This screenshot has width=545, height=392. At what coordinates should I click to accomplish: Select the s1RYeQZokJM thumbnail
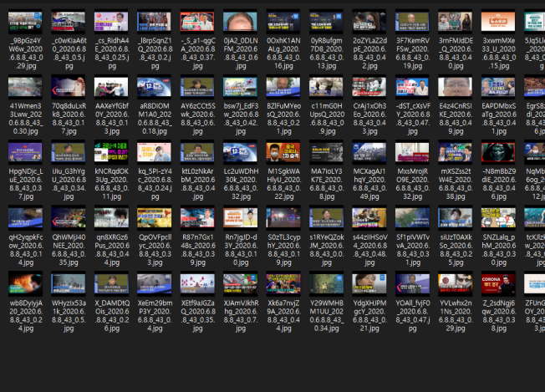326,217
